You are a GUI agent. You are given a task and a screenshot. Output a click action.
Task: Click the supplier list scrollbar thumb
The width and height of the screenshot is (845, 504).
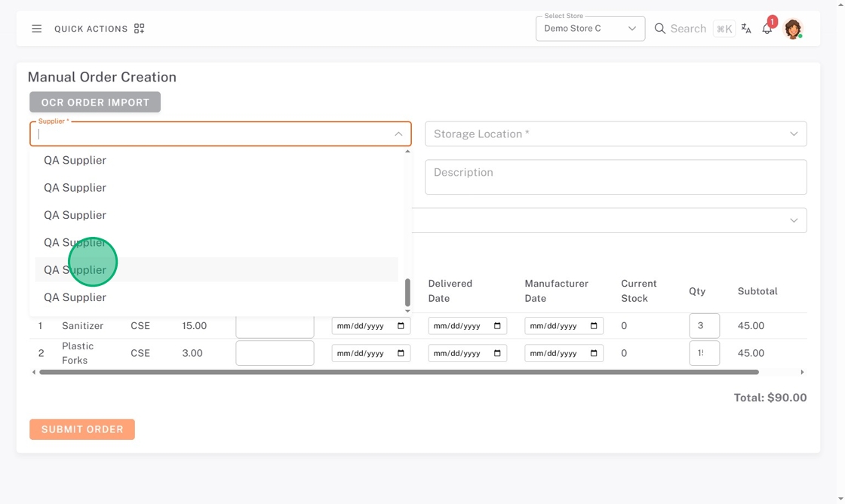pyautogui.click(x=407, y=292)
